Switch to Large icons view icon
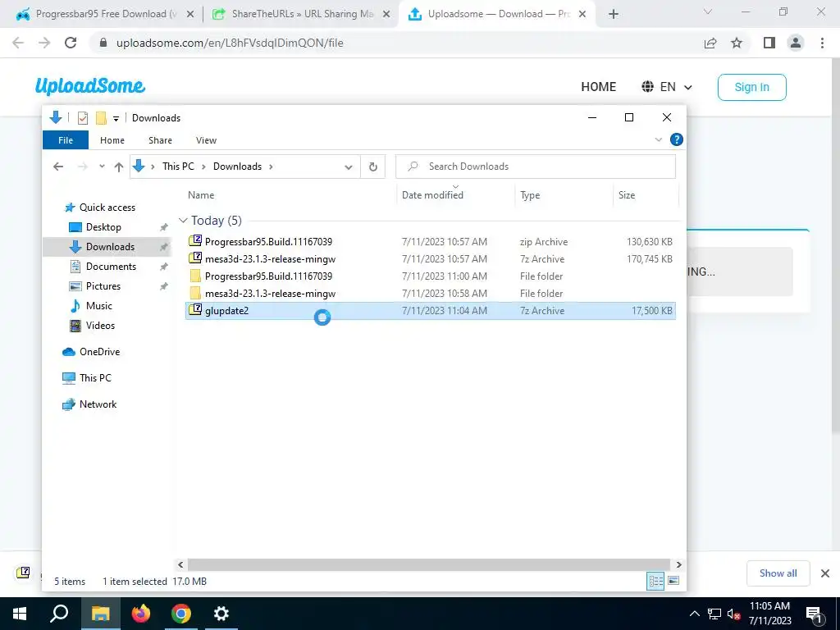The width and height of the screenshot is (840, 630). [673, 581]
